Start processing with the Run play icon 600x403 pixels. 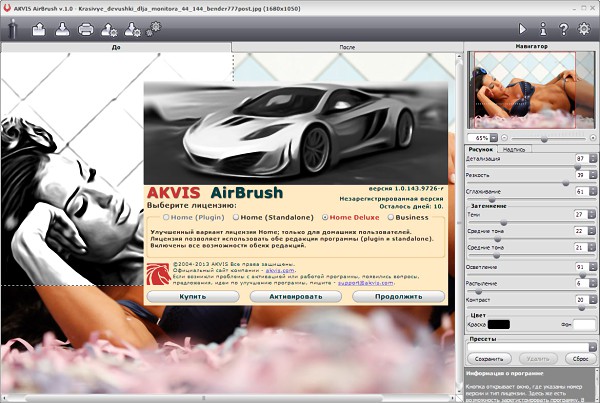[522, 29]
